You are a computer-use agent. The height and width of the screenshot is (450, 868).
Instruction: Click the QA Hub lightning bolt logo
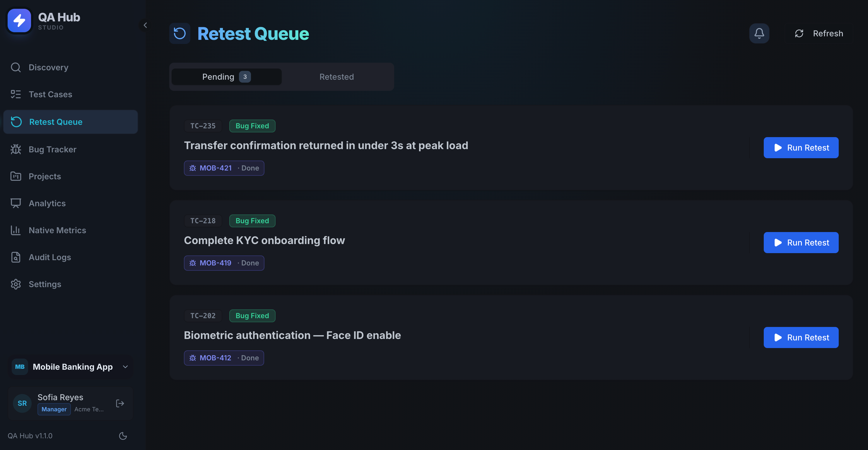19,21
